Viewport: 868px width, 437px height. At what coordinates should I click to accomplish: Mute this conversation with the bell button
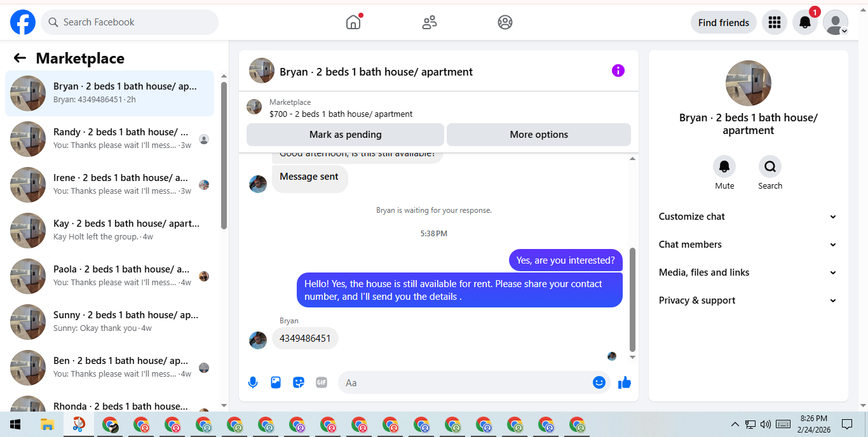[724, 166]
